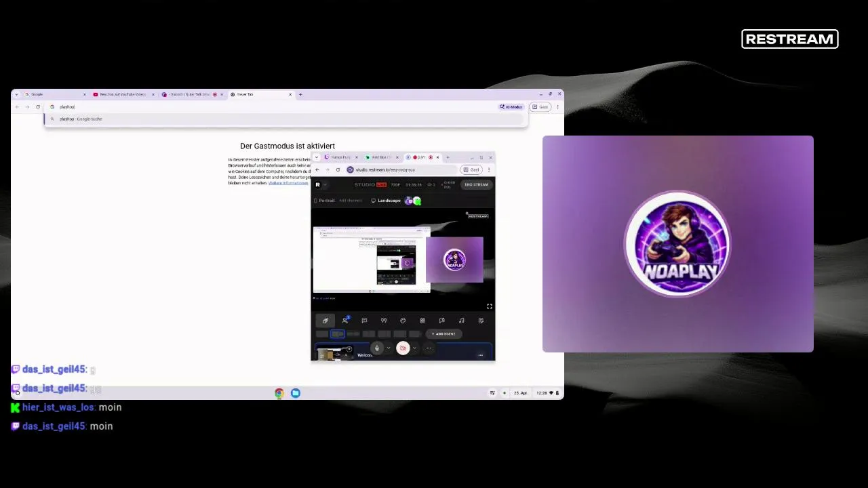The height and width of the screenshot is (488, 868).
Task: Open the guests panel icon in Restream
Action: click(x=345, y=321)
